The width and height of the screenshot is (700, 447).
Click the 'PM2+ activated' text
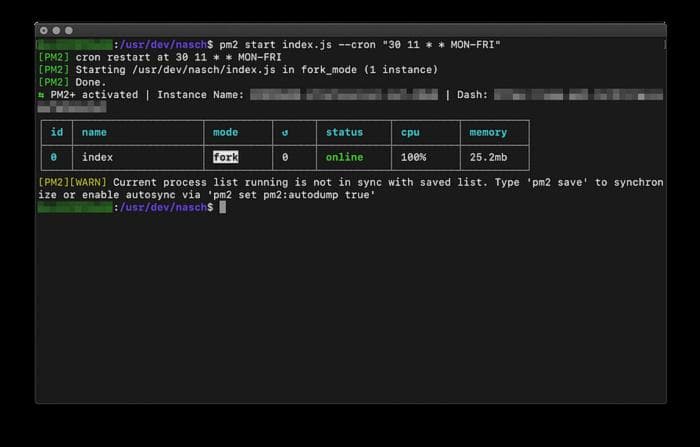94,95
